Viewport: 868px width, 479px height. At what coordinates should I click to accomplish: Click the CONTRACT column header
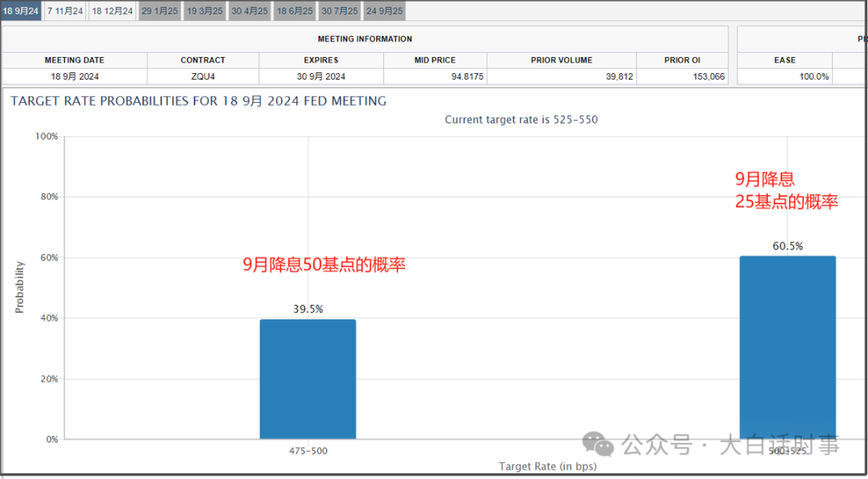tap(203, 60)
